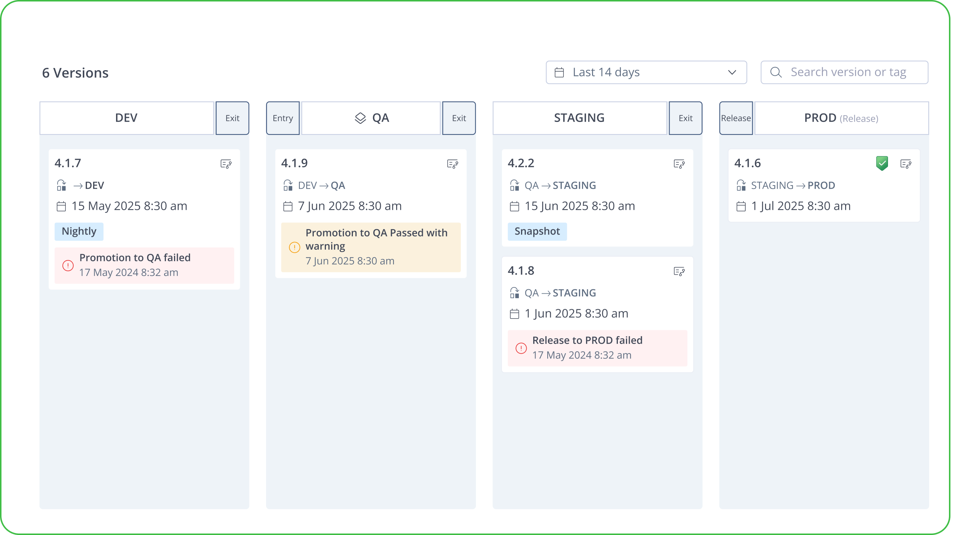Click PROD Release gate button
This screenshot has height=535, width=980.
pyautogui.click(x=736, y=118)
